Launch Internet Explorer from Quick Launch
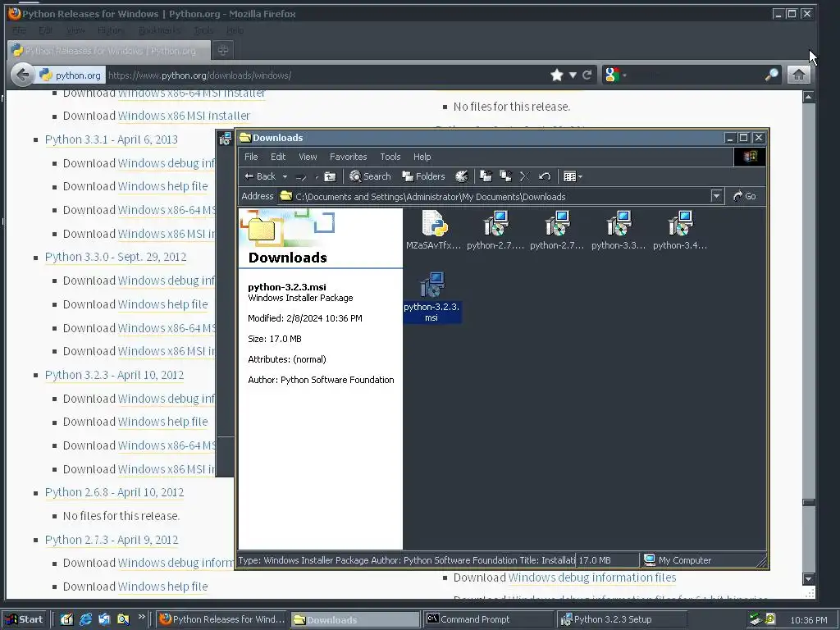The width and height of the screenshot is (840, 630). point(85,619)
